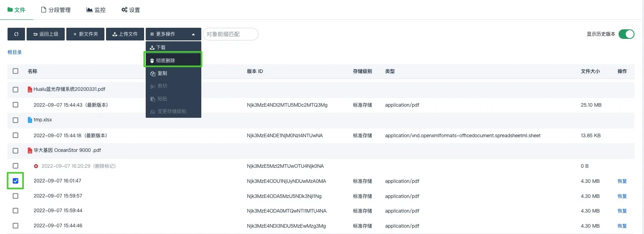Viewport: 644px width, 234px height.
Task: Uncheck the 2022-09-07 16:01:47 version checkbox
Action: pyautogui.click(x=15, y=181)
